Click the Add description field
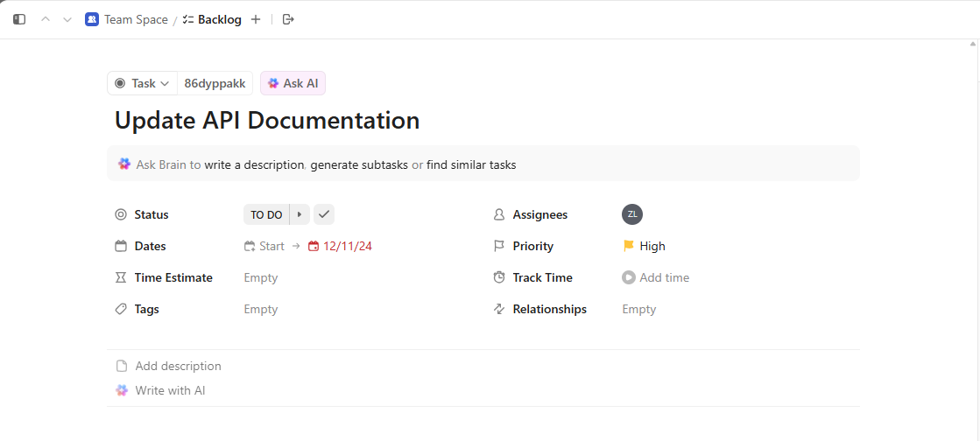 (x=178, y=366)
